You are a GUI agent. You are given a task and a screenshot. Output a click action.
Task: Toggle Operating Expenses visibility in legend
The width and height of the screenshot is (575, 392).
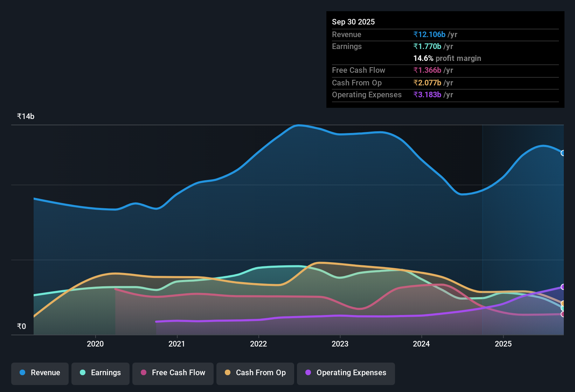point(346,373)
